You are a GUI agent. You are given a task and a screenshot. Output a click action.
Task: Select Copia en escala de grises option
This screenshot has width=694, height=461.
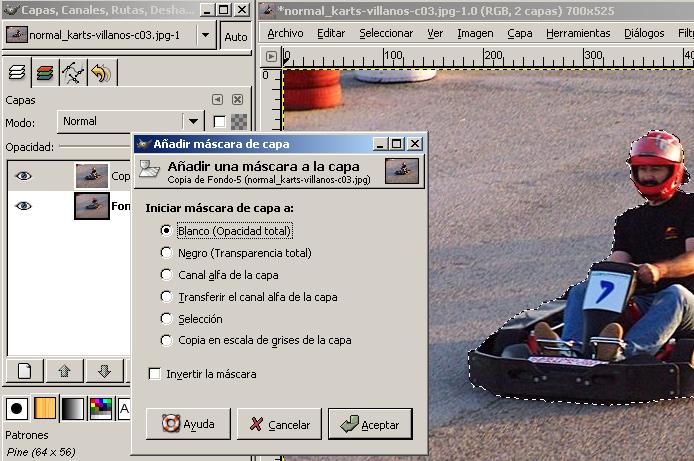point(256,340)
